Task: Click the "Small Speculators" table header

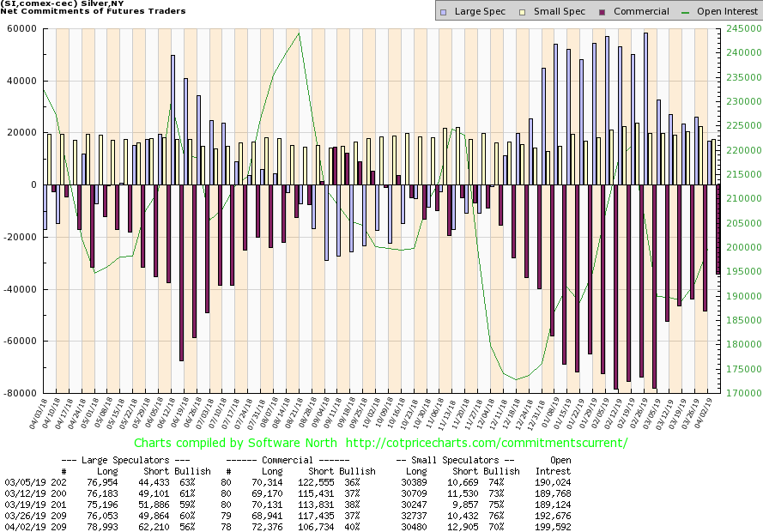Action: click(x=455, y=460)
